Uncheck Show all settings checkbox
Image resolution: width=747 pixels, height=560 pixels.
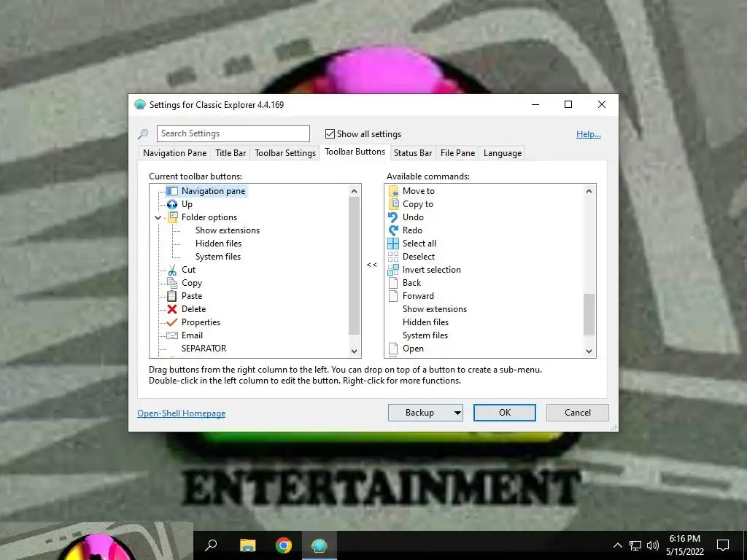point(330,134)
